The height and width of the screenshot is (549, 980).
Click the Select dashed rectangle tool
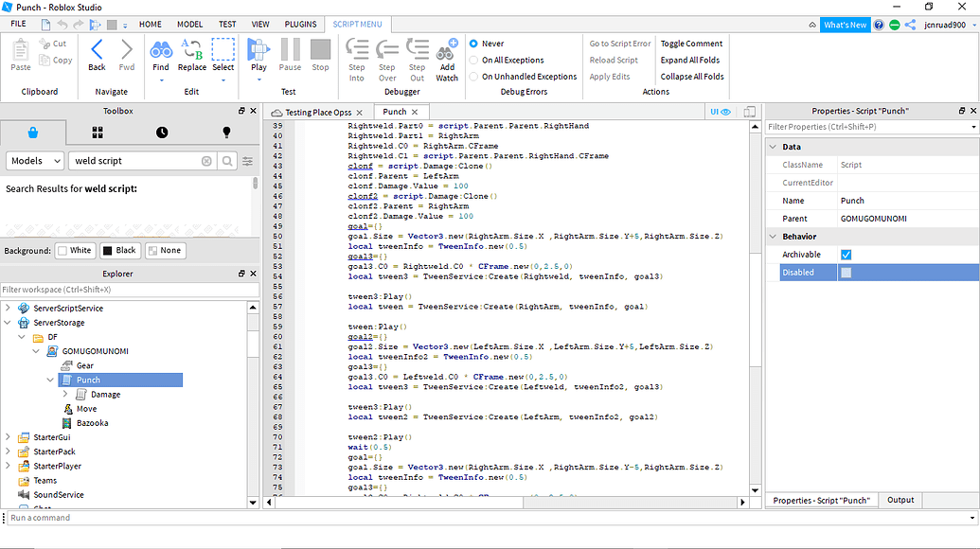pyautogui.click(x=223, y=49)
